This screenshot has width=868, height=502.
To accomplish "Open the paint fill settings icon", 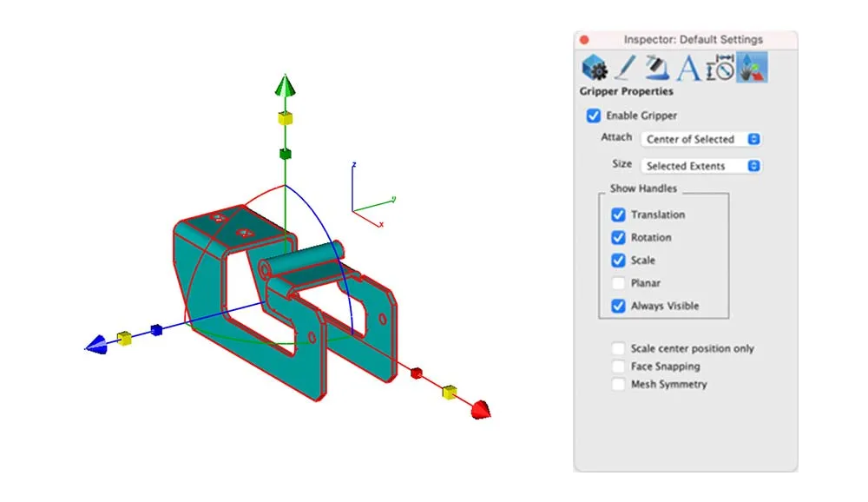I will point(656,67).
